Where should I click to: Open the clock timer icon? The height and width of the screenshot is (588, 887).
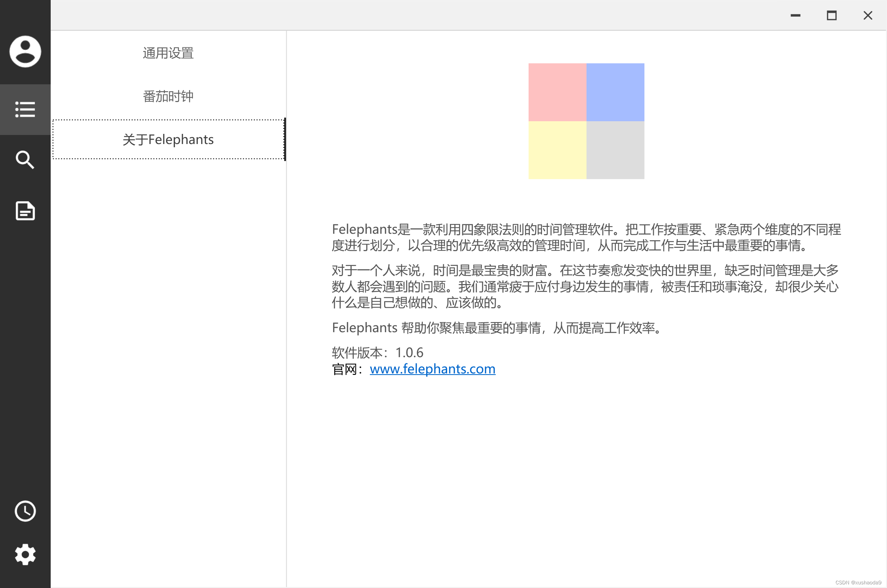pos(25,511)
